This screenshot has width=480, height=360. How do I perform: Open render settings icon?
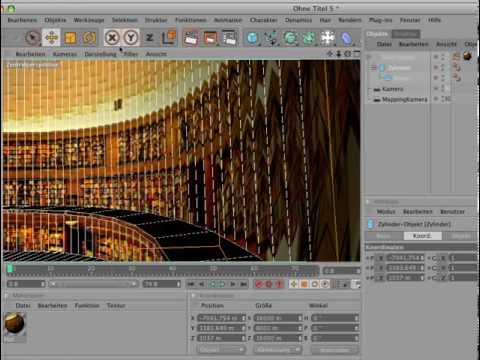click(230, 38)
